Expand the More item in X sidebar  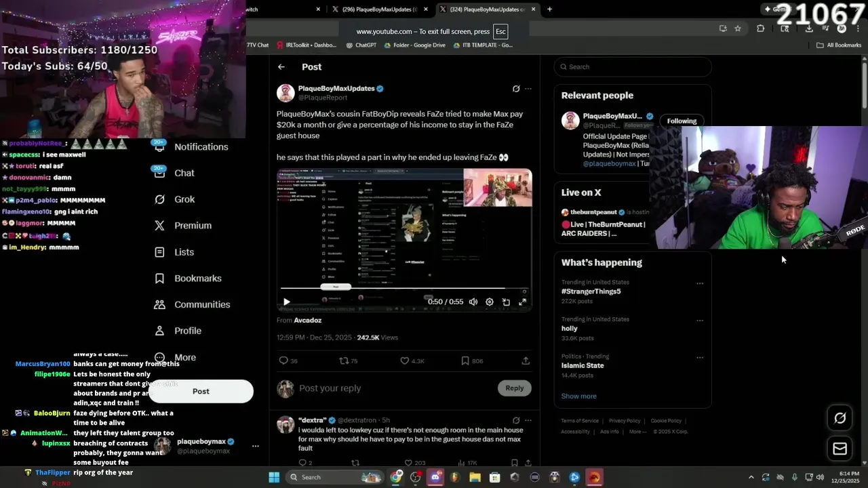[176, 358]
